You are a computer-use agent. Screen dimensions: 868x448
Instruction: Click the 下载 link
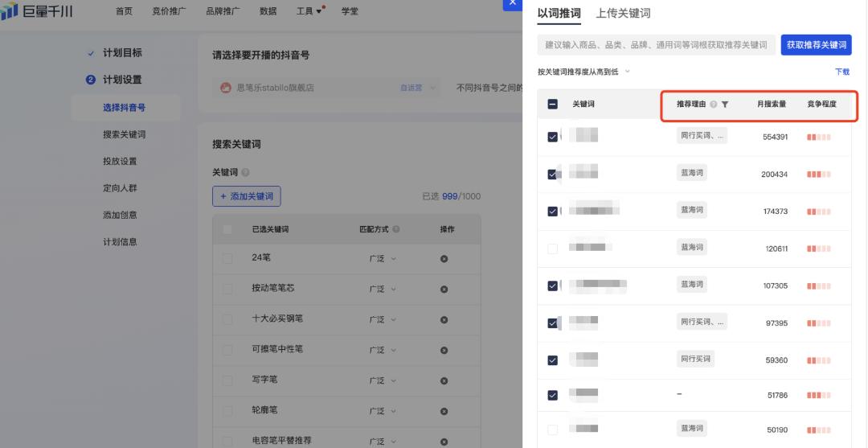(842, 72)
